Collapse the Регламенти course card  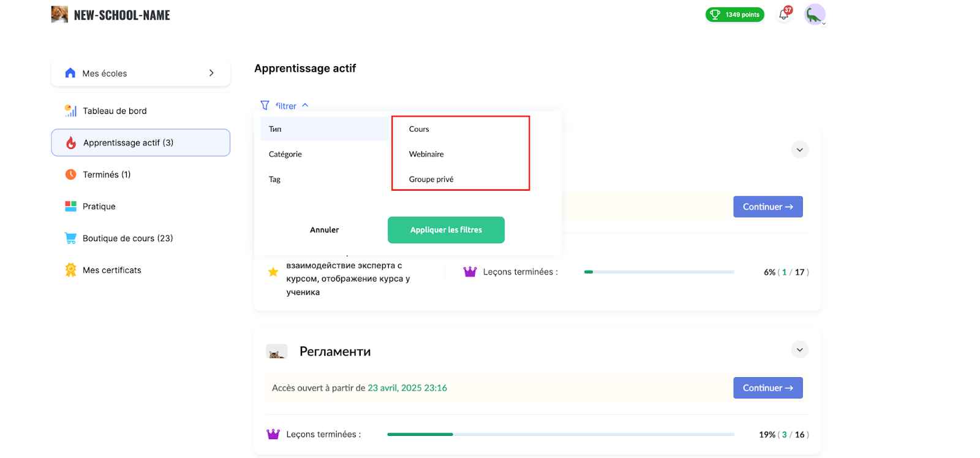point(799,349)
